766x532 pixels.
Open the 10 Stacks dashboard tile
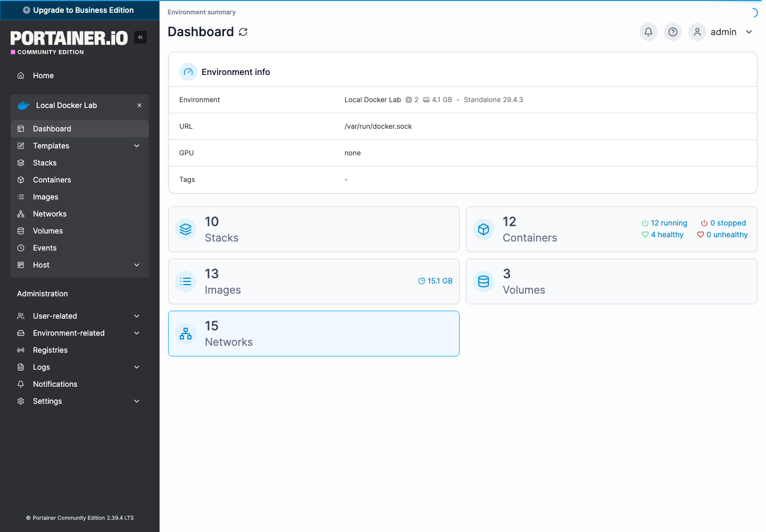(314, 229)
